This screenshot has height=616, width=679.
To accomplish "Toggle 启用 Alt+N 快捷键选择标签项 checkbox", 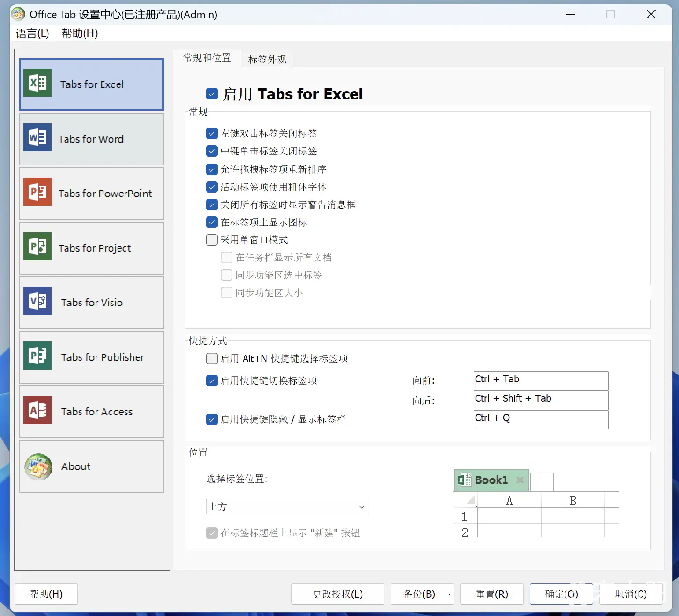I will [x=212, y=359].
